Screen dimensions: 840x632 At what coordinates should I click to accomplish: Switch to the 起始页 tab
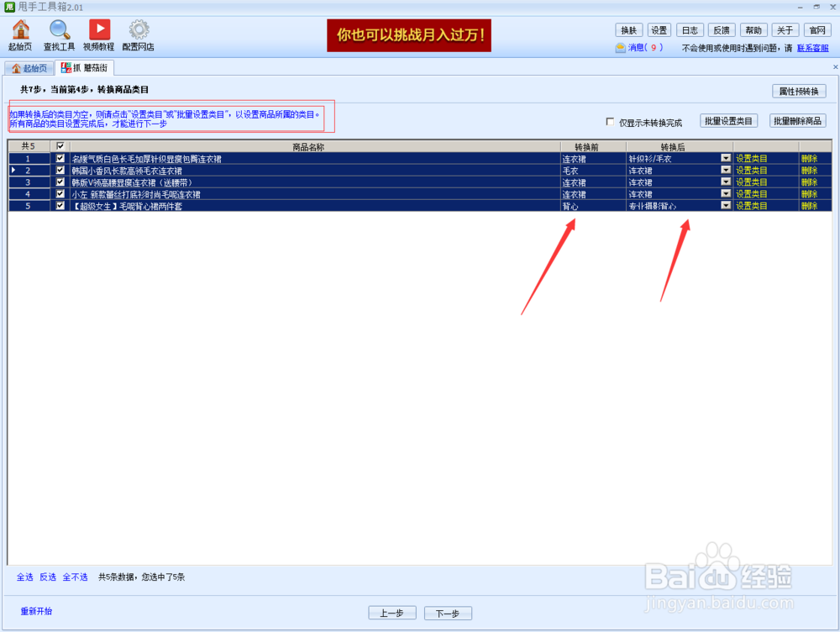[29, 67]
